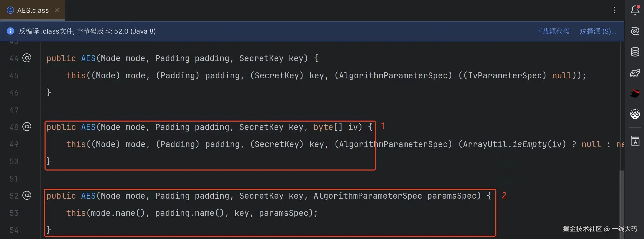Click the @ gutter marker on line 44
The height and width of the screenshot is (239, 644).
click(x=27, y=58)
